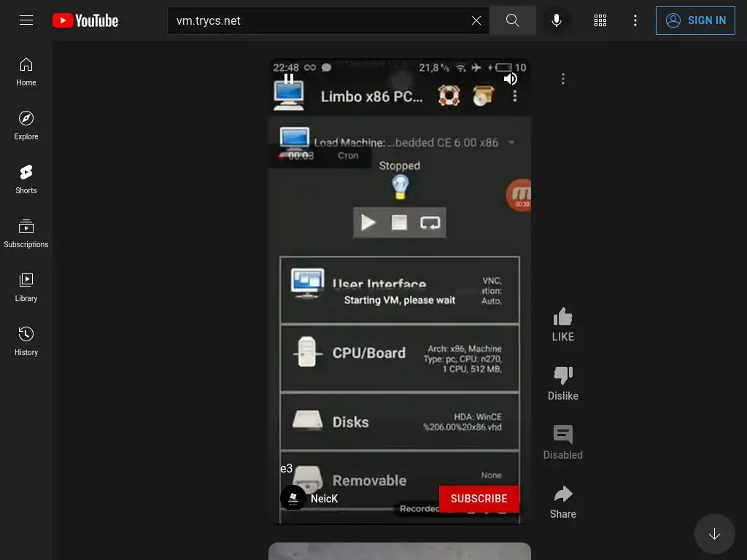Open Shorts in the sidebar

pyautogui.click(x=26, y=179)
